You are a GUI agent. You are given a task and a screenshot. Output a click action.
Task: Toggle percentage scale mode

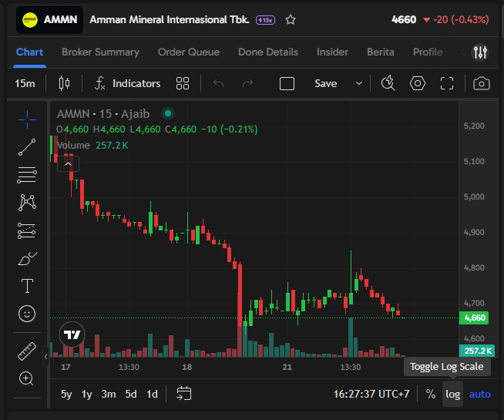(x=430, y=394)
